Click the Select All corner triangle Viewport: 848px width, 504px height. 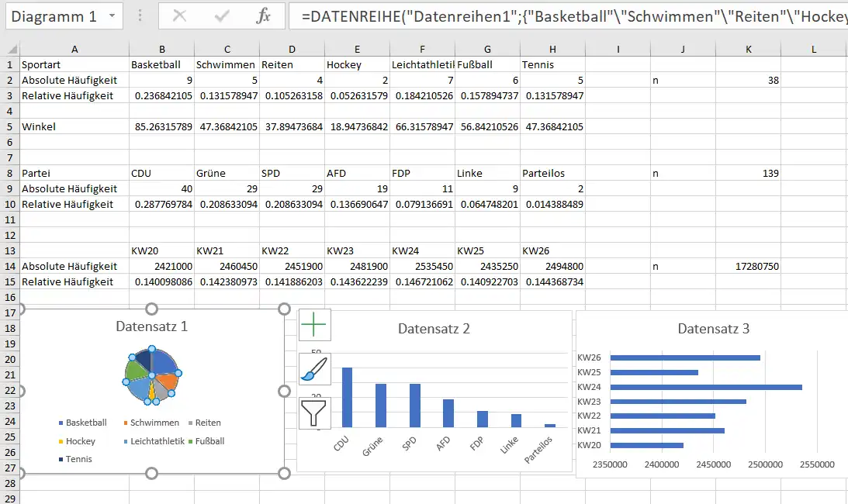[9, 50]
